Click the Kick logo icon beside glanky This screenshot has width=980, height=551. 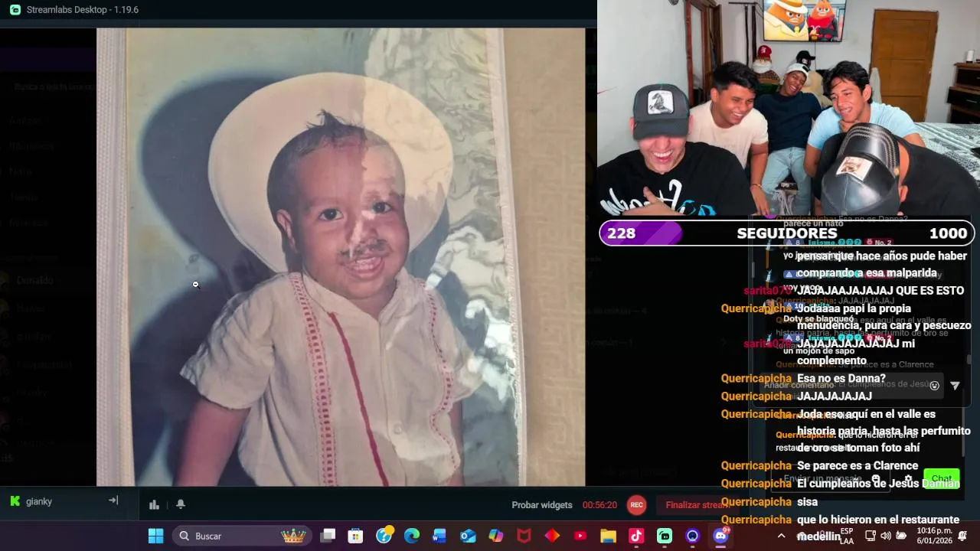point(15,501)
